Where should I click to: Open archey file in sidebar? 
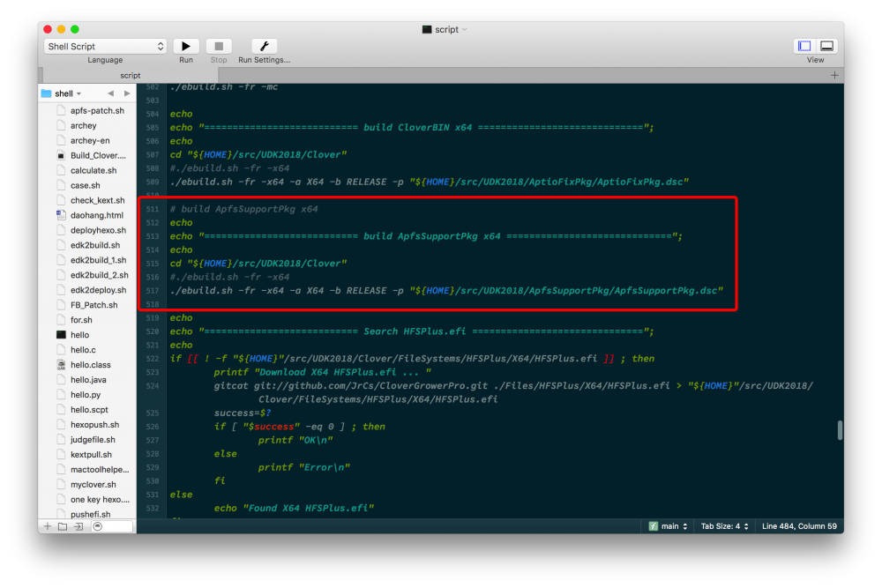83,125
